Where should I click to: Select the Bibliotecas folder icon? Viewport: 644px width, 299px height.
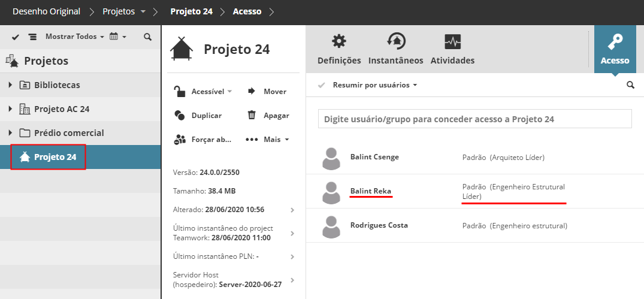(x=25, y=85)
